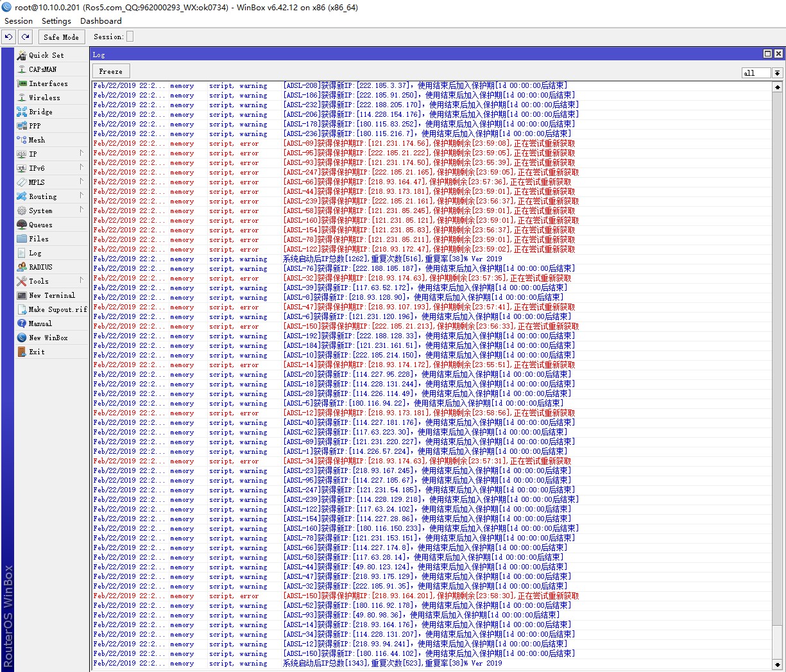This screenshot has width=786, height=672.
Task: Expand the MPLS submenu arrow
Action: click(x=81, y=182)
